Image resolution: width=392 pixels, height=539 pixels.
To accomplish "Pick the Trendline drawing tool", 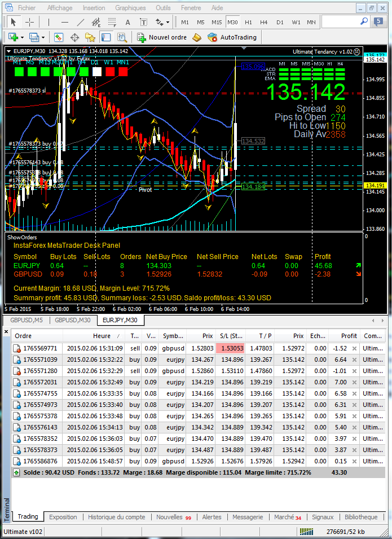I will pos(81,23).
